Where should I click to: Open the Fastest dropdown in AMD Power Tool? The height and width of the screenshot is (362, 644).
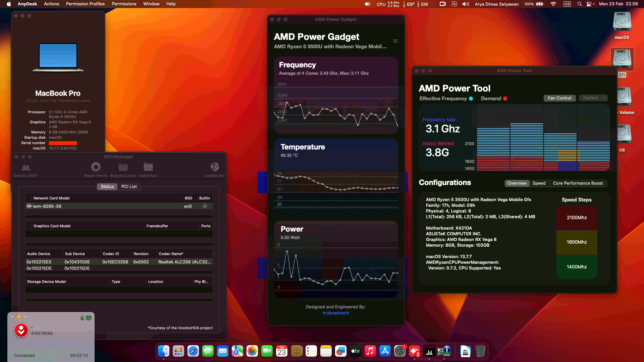(593, 98)
